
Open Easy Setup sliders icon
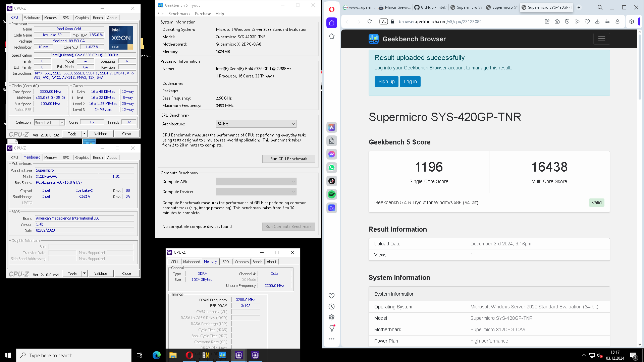pos(607,21)
